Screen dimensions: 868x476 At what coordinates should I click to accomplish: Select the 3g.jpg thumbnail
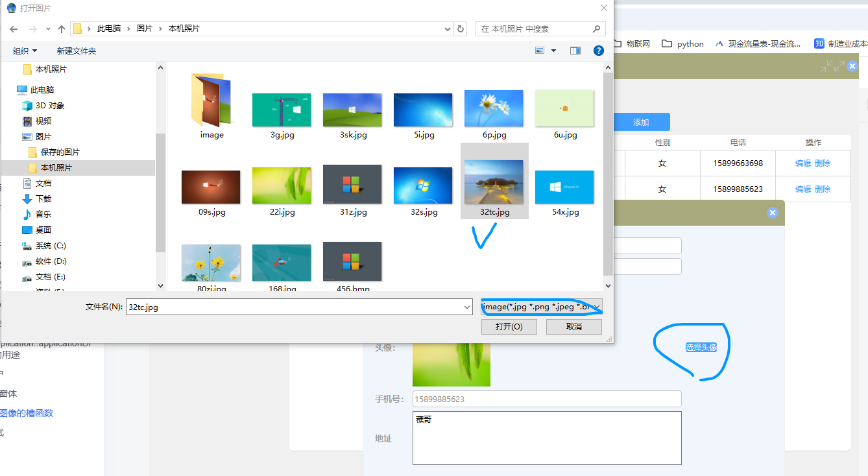coord(282,110)
